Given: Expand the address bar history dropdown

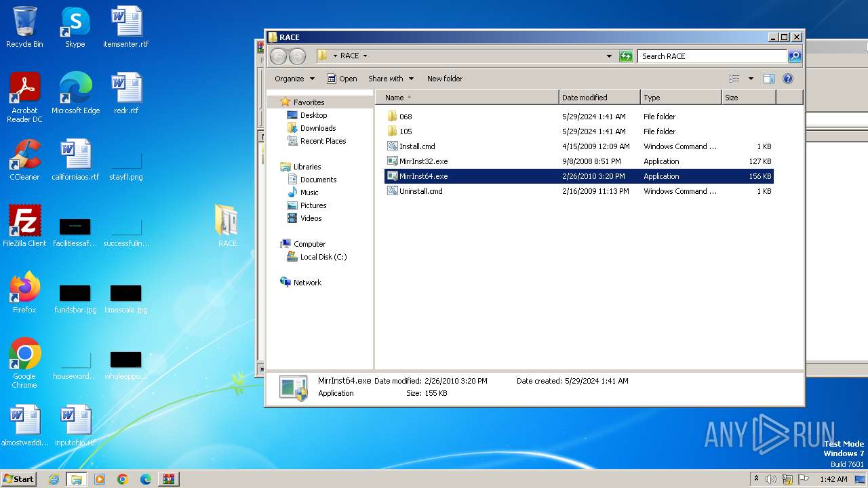Looking at the screenshot, I should pyautogui.click(x=609, y=56).
